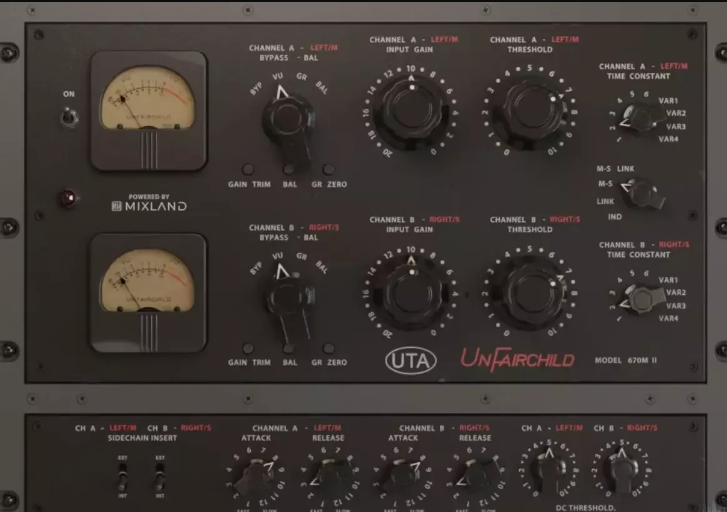
Task: Select VU position on Channel B selector
Action: click(277, 256)
